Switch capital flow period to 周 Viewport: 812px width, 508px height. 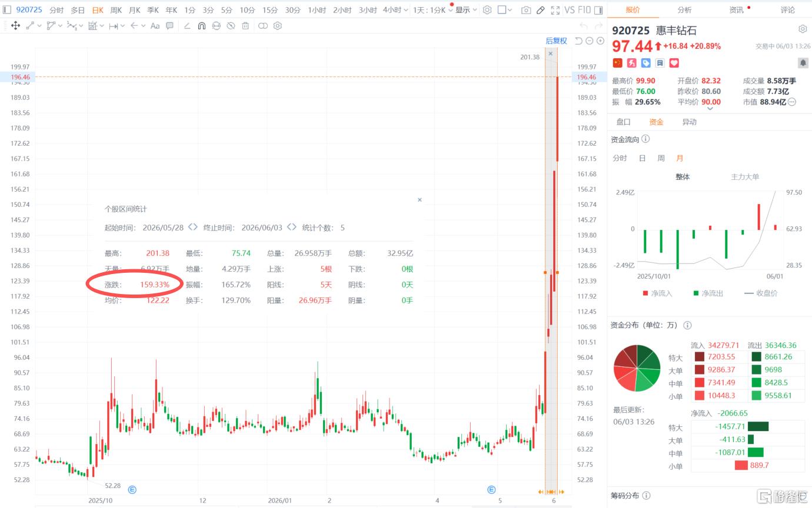(661, 158)
